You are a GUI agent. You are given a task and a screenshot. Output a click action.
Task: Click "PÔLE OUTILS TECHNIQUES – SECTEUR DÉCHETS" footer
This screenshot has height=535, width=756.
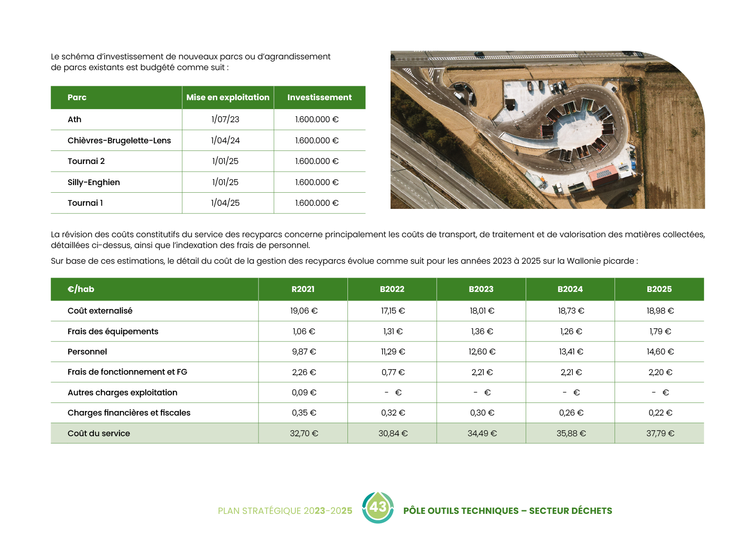point(507,511)
